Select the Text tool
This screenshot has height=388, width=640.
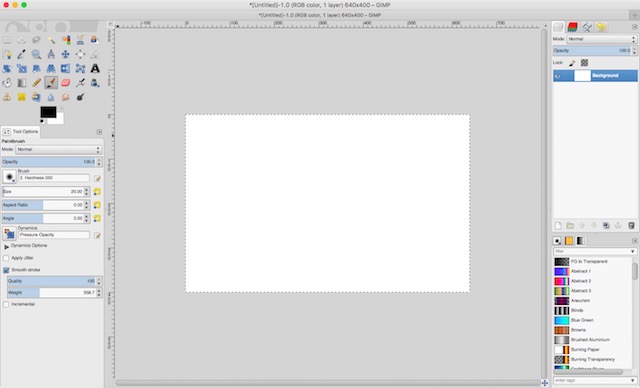[x=95, y=69]
